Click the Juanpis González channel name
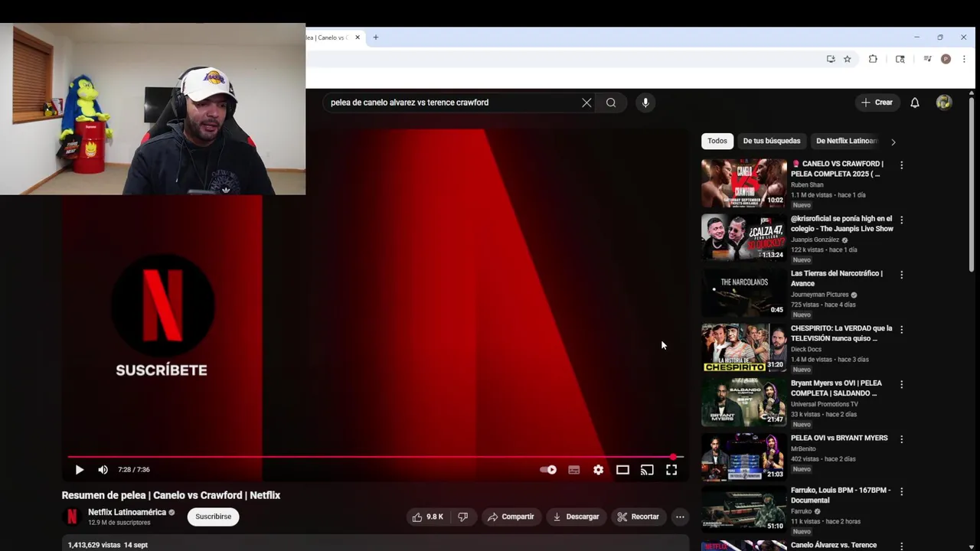The width and height of the screenshot is (980, 551). tap(815, 240)
